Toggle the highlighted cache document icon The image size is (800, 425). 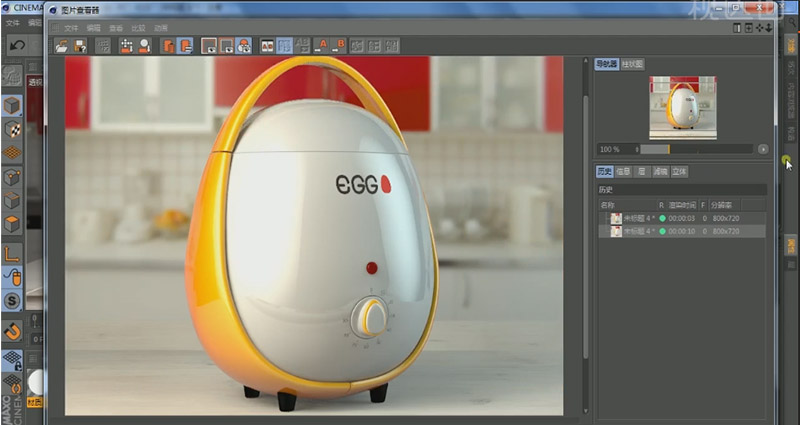tap(186, 46)
